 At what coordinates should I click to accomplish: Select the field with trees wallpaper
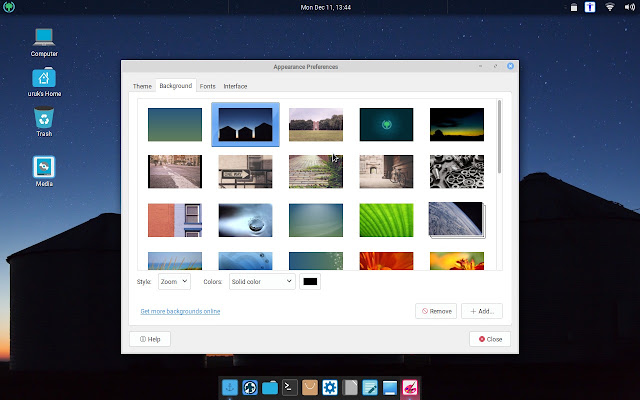click(316, 124)
